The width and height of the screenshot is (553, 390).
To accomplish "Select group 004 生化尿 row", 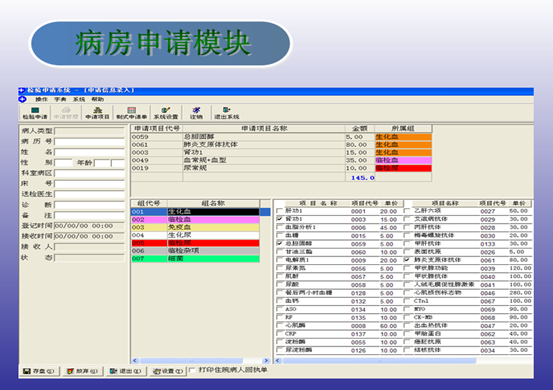I will [195, 235].
